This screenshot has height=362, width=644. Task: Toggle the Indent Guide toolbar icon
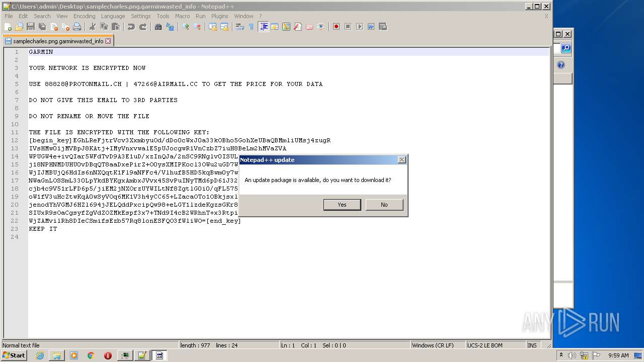(x=263, y=27)
